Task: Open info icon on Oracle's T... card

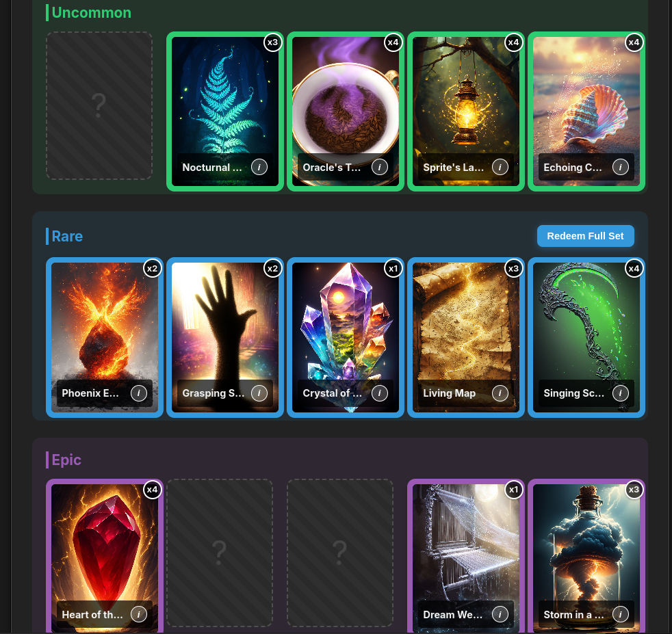Action: (379, 167)
